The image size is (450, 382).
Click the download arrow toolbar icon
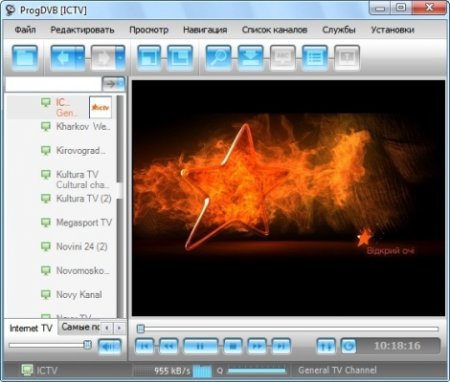(x=250, y=58)
